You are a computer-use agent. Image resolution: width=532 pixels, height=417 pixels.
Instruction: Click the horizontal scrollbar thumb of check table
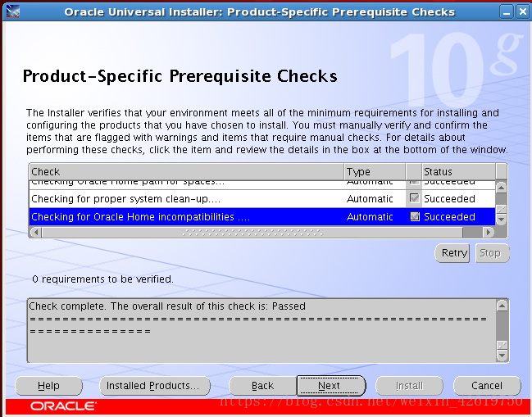[x=252, y=232]
